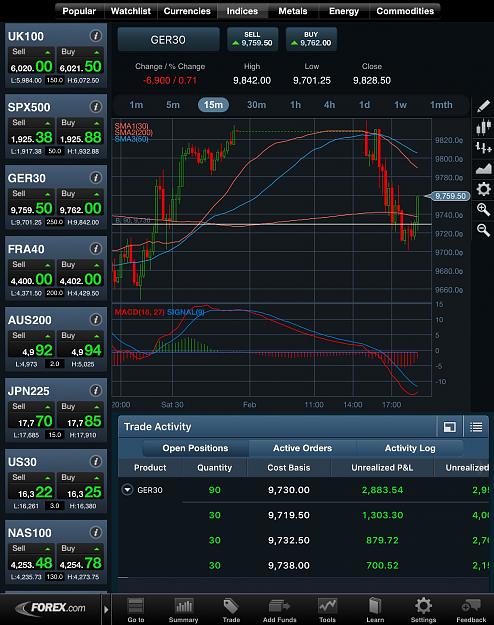Screen dimensions: 494x625
Task: Open the Tools section
Action: (x=327, y=610)
